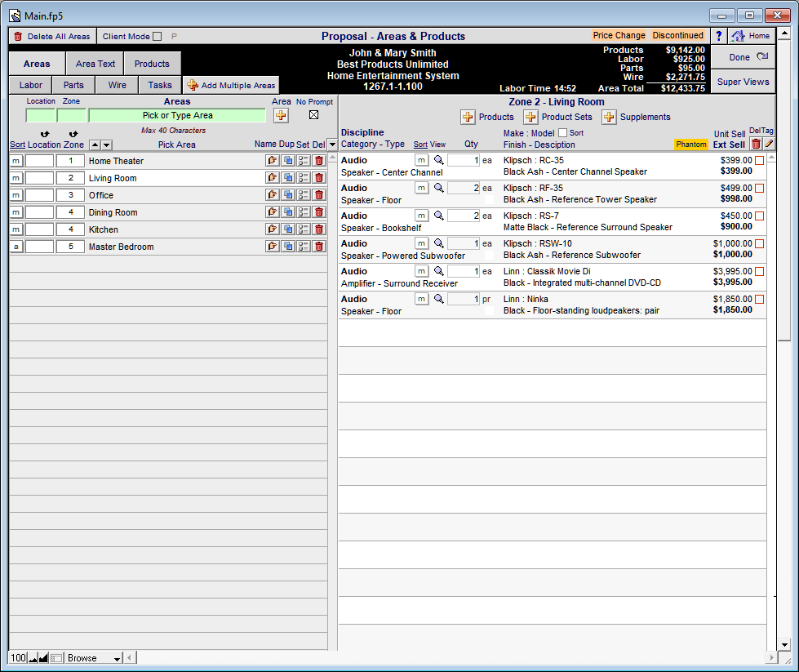Switch to the Products tab

click(152, 64)
